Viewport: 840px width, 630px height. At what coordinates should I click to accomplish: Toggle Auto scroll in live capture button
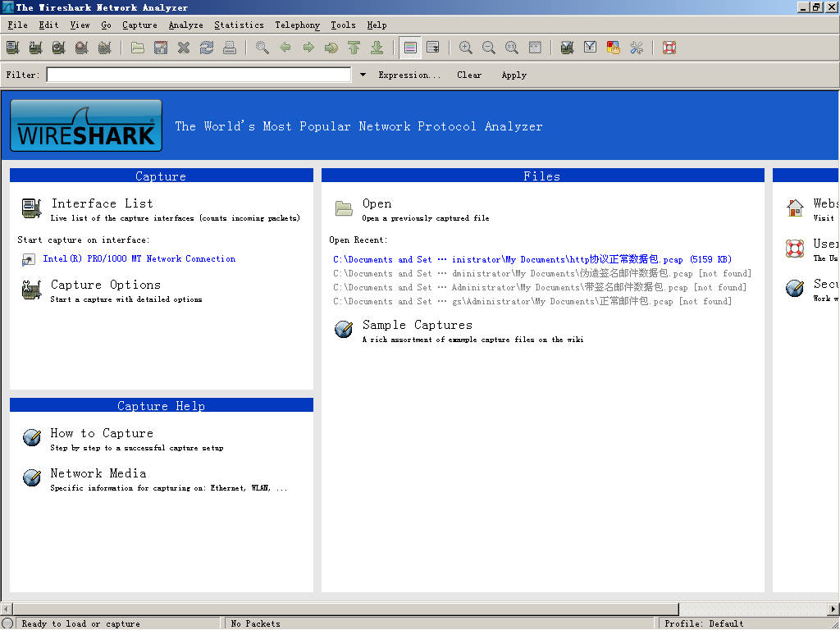tap(433, 48)
